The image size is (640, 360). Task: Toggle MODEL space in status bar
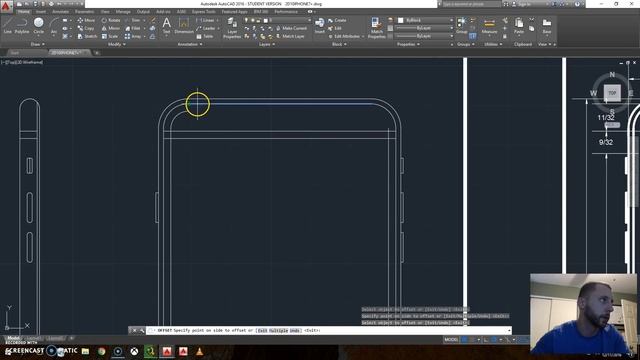[x=451, y=339]
